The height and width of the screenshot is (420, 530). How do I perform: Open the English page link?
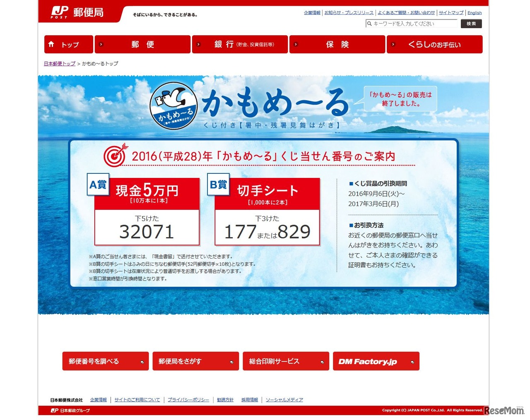point(475,13)
